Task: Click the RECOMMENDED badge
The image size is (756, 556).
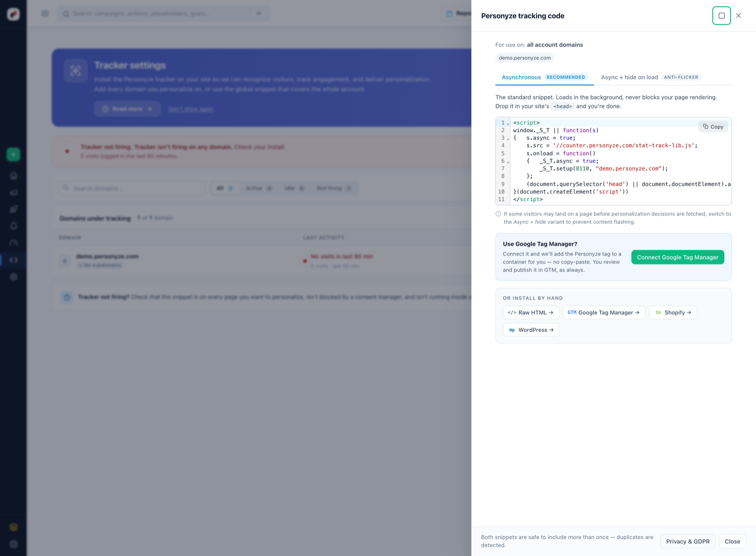Action: click(566, 77)
